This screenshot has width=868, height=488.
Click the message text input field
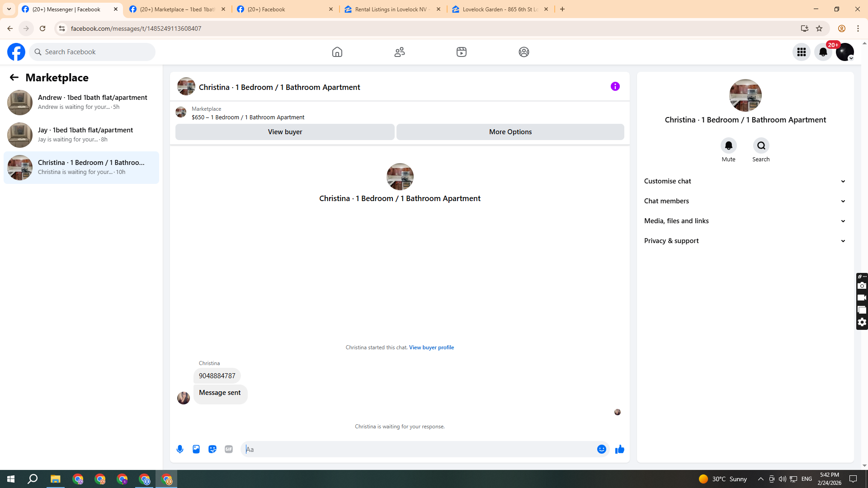pyautogui.click(x=418, y=449)
